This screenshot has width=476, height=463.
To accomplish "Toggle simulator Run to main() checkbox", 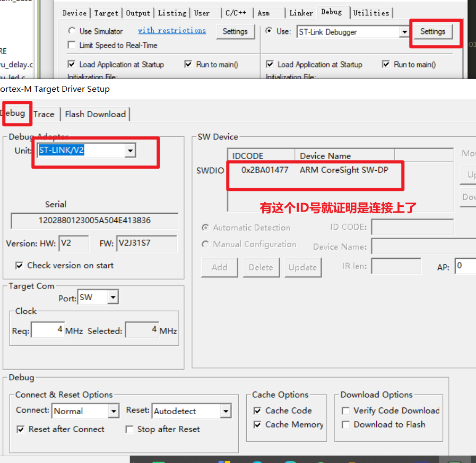I will (188, 64).
